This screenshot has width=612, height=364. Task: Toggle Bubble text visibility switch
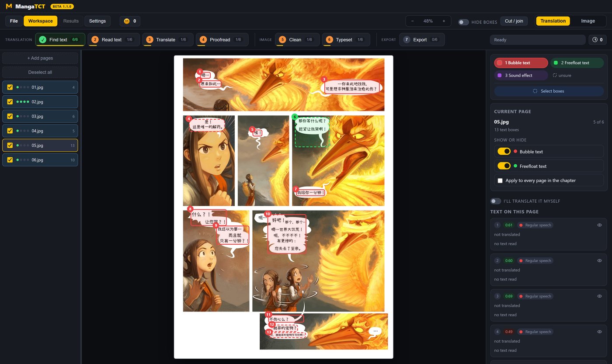(504, 152)
